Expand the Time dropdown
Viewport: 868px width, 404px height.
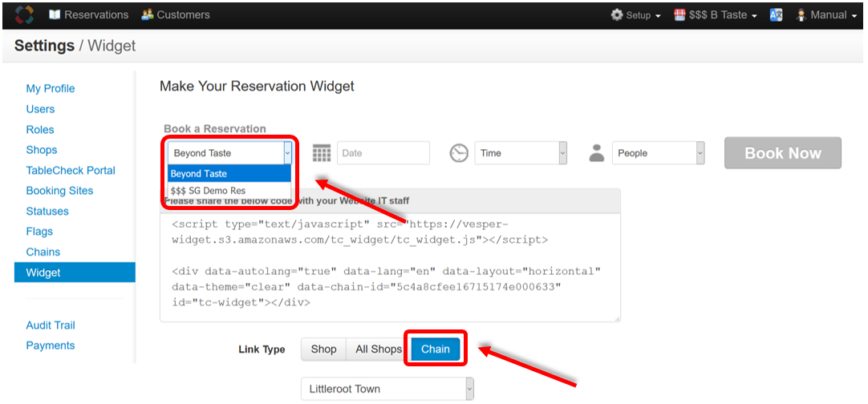[x=521, y=153]
